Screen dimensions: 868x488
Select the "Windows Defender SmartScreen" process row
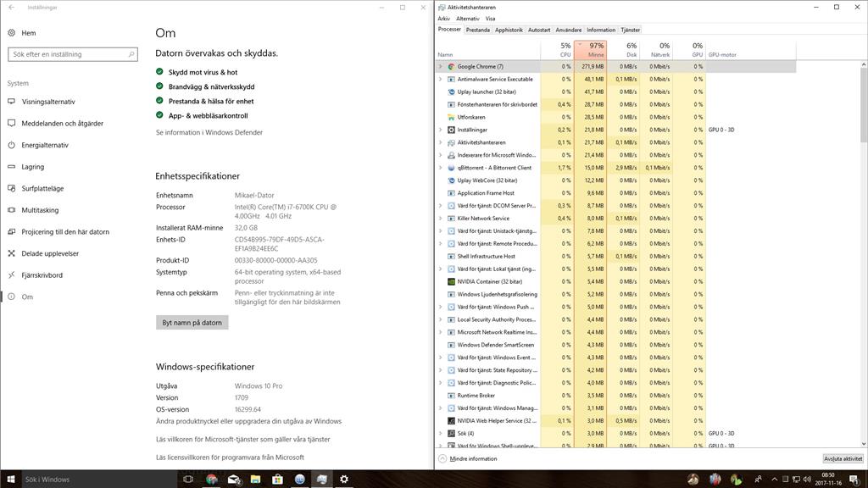(616, 346)
